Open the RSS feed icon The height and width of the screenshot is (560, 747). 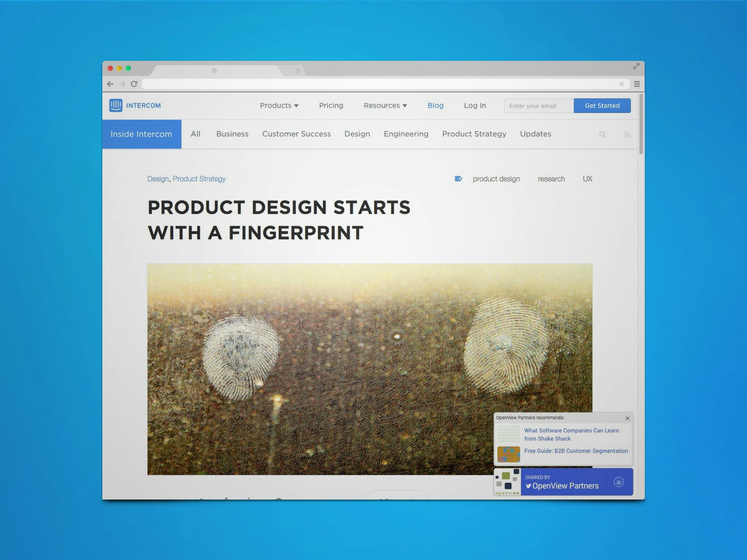[x=627, y=135]
